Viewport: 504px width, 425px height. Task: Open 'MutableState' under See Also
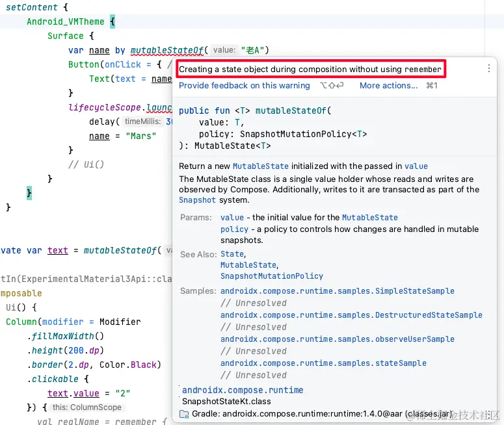point(248,265)
